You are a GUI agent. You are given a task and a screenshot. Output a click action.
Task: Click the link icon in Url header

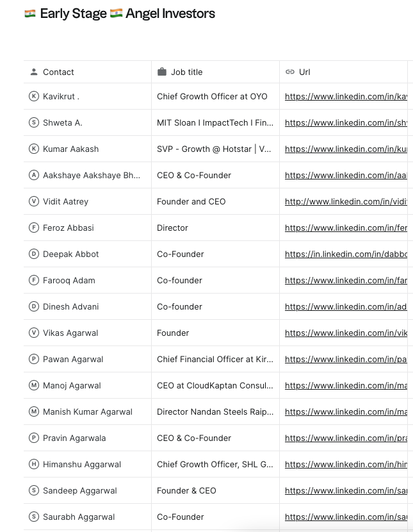coord(290,72)
